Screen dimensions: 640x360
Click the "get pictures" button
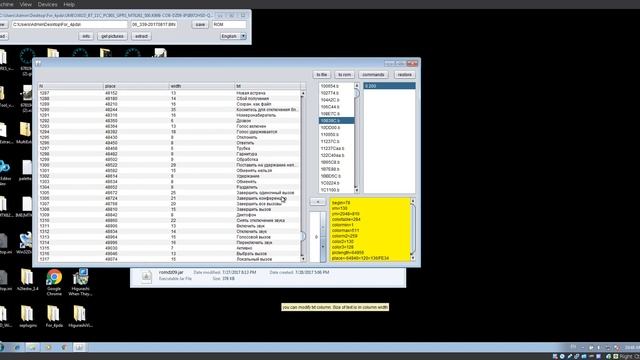pos(112,36)
